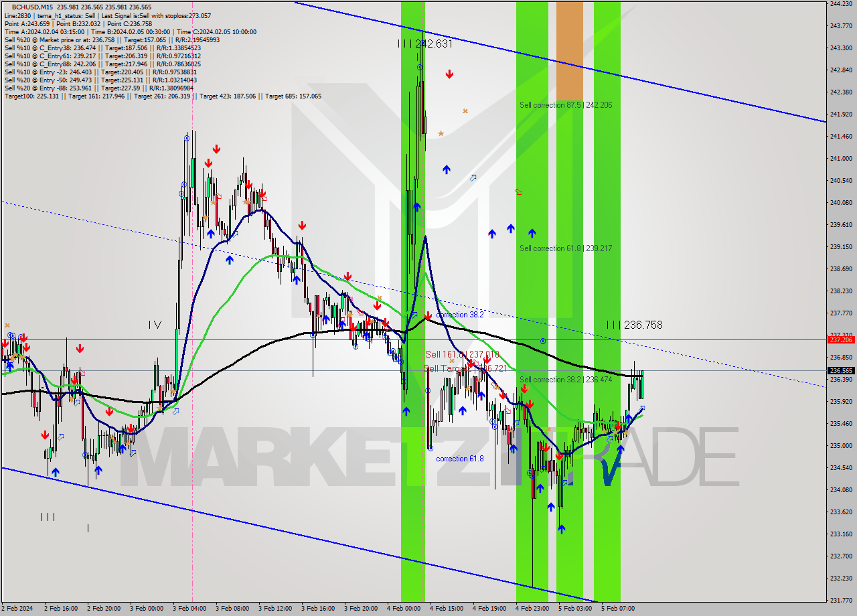Click the 238.230 price axis label
Viewport: 857px width, 616px height.
click(x=840, y=291)
